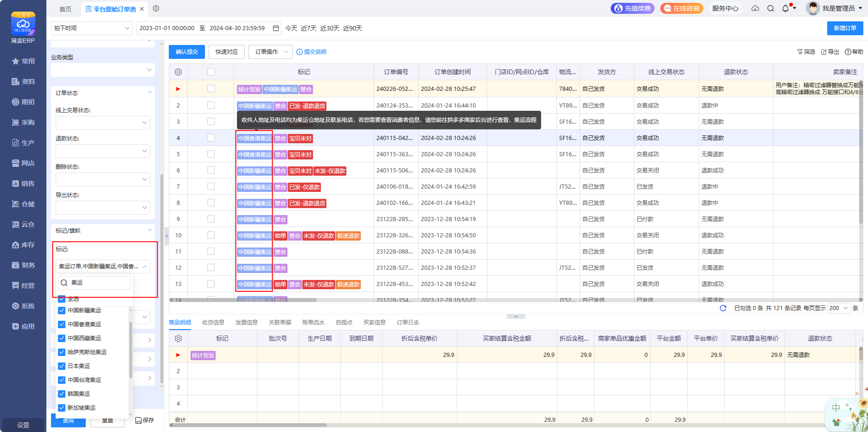Switch to the 发票信息 tab

tap(247, 323)
